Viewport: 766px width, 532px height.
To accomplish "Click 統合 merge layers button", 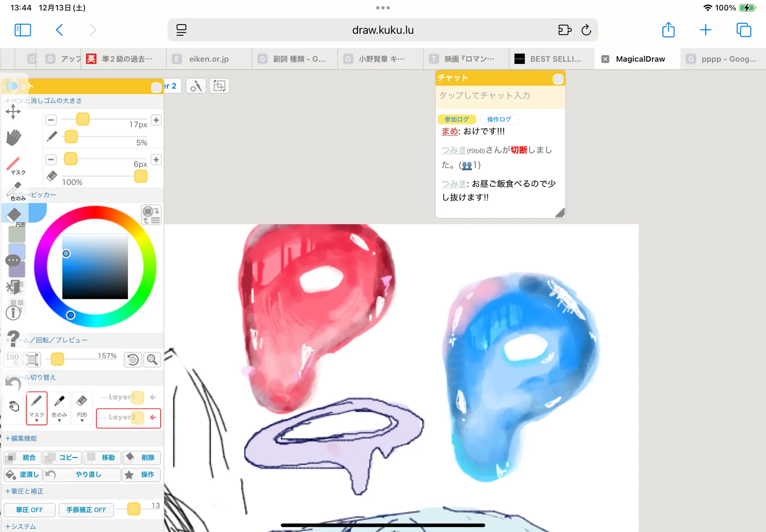I will (x=22, y=457).
